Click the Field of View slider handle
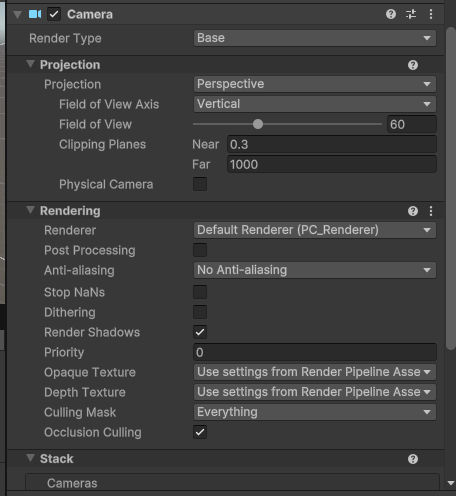This screenshot has height=496, width=456. [x=258, y=124]
